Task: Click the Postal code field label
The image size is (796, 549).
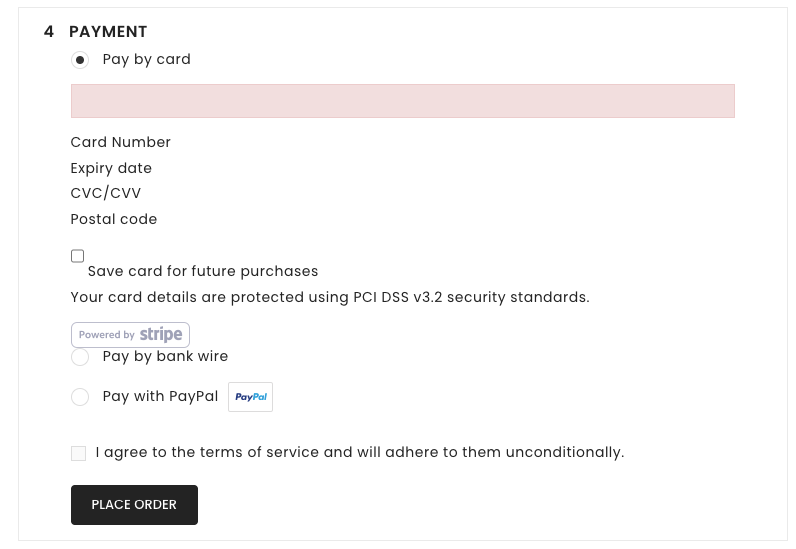Action: pos(114,219)
